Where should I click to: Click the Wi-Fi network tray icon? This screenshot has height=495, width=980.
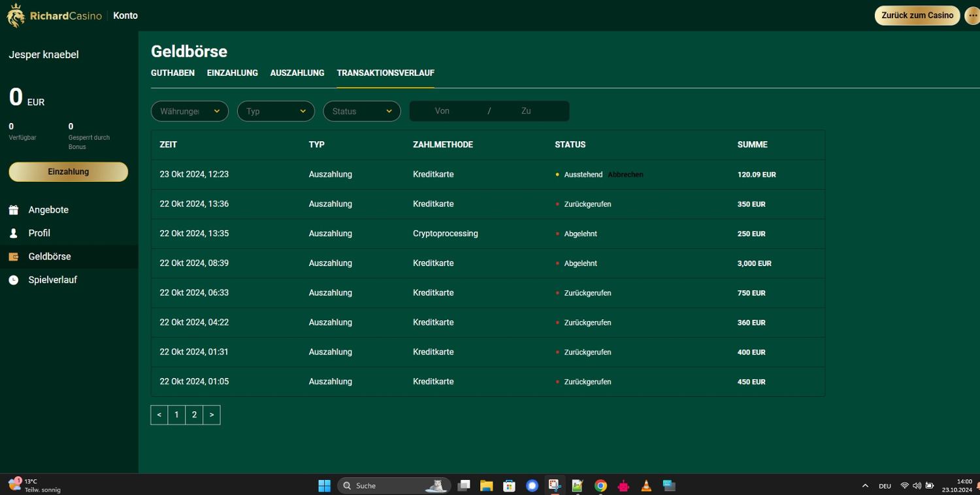[905, 486]
